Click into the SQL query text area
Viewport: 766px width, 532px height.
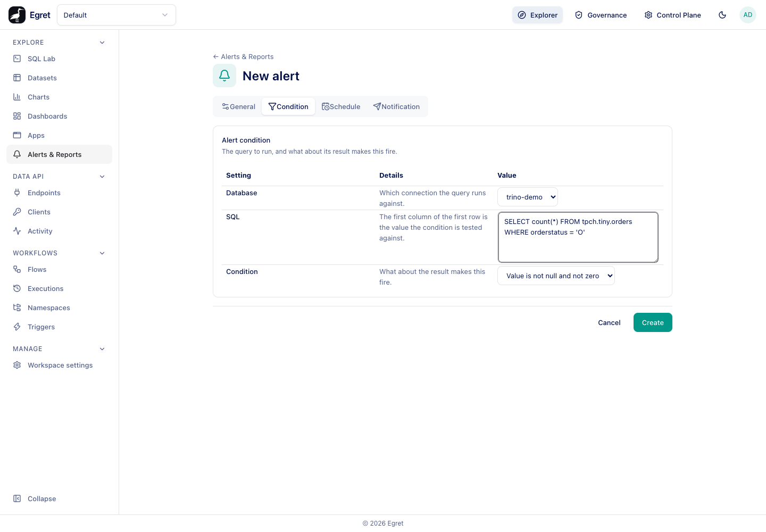coord(578,237)
